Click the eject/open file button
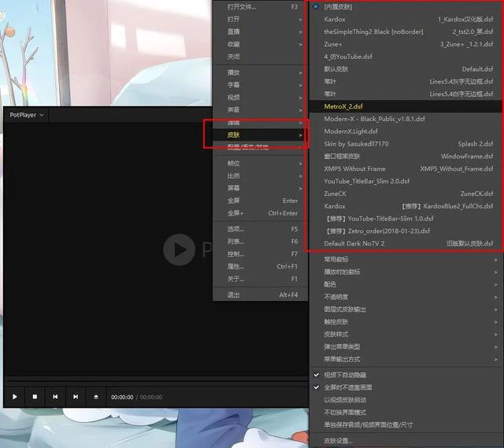The height and width of the screenshot is (448, 504). [96, 397]
